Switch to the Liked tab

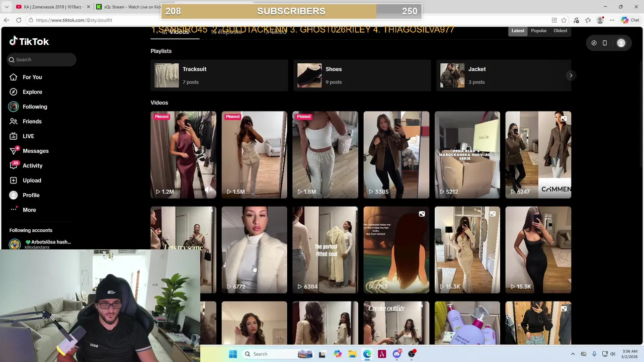276,32
